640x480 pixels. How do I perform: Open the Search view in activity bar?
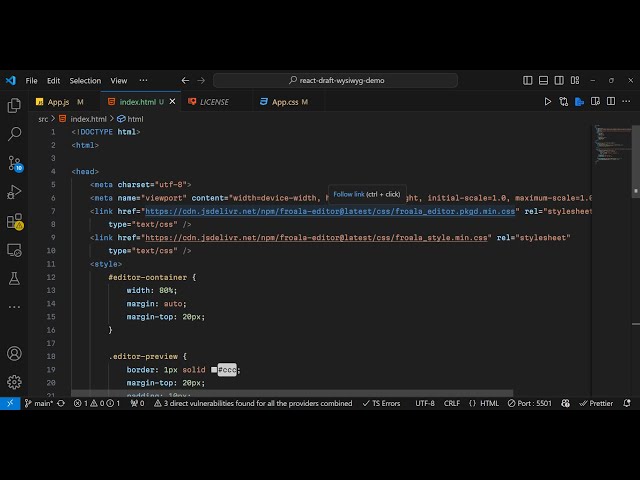(x=14, y=133)
